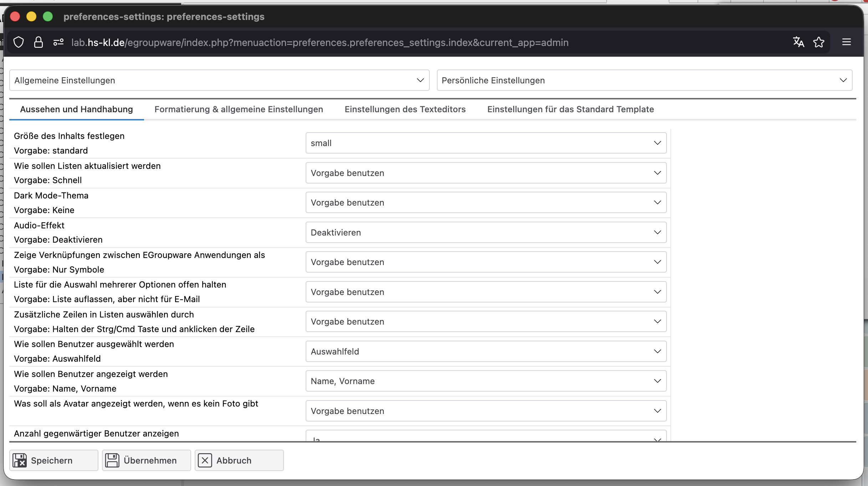This screenshot has height=486, width=868.
Task: Expand the Größe des Inhalts dropdown showing small
Action: coord(486,143)
